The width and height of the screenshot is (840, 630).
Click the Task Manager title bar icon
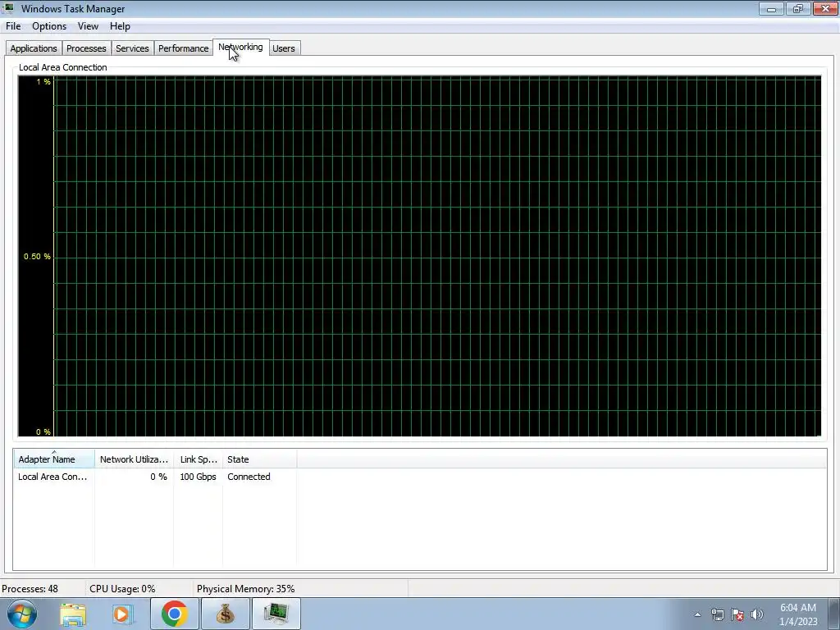[x=8, y=8]
